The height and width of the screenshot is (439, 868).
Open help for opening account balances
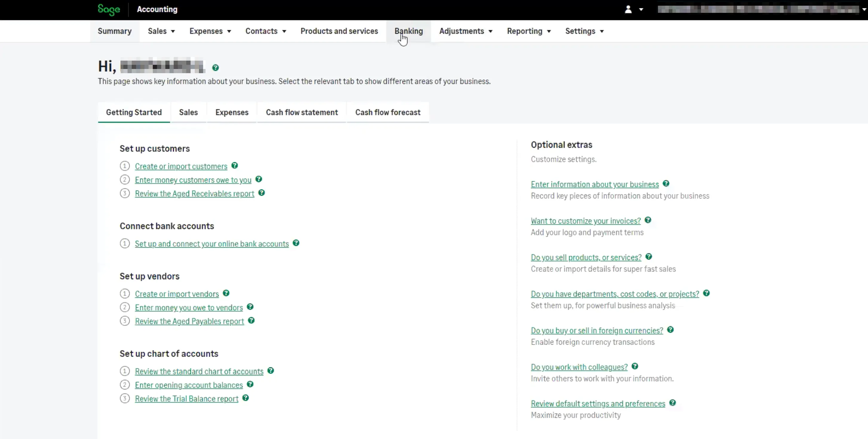pyautogui.click(x=250, y=384)
